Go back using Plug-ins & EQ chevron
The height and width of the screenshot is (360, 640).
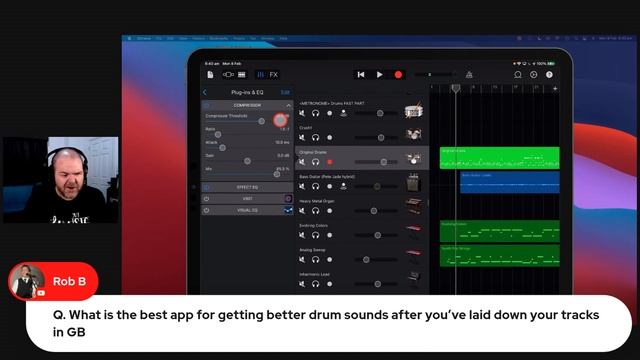pos(205,93)
